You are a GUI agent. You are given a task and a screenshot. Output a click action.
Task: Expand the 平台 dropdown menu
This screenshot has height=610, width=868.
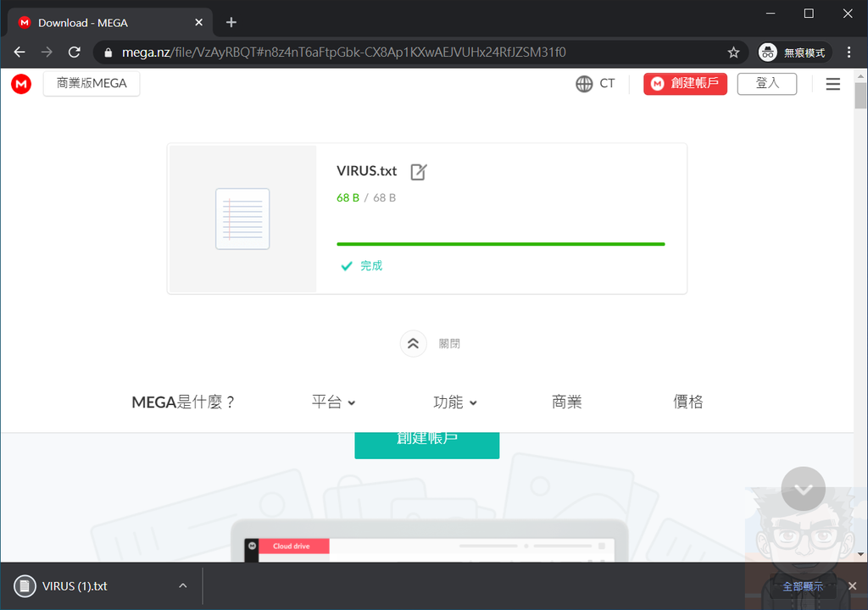click(333, 402)
